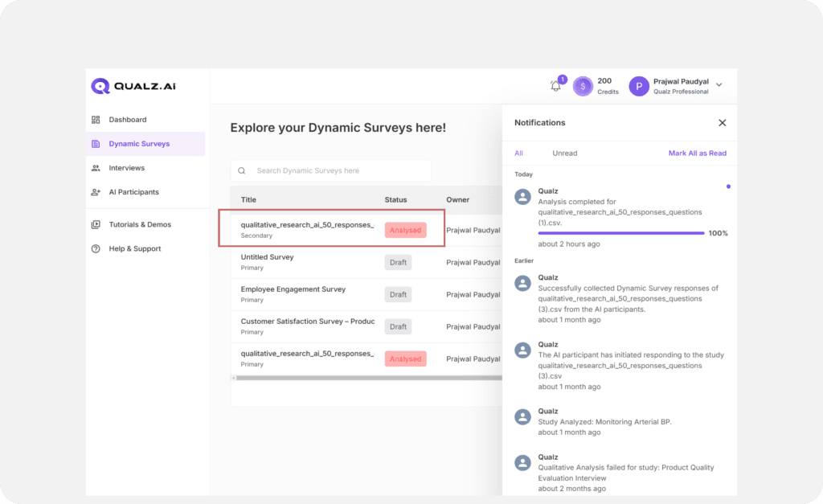
Task: Click the Dashboard grid icon in sidebar
Action: click(x=96, y=120)
